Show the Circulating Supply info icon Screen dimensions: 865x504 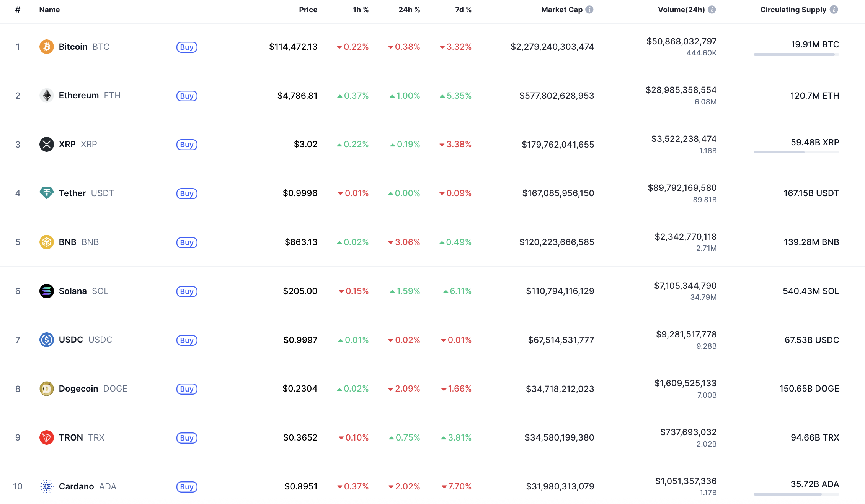[x=834, y=10]
